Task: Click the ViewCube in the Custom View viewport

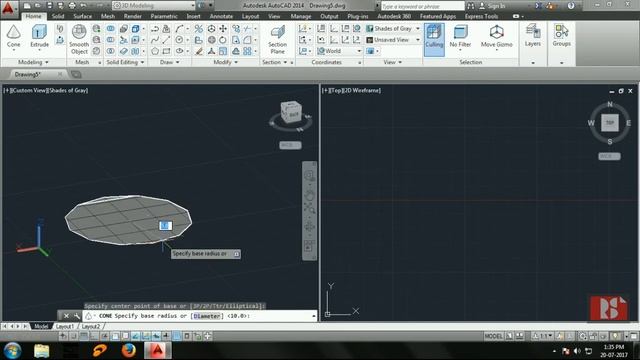Action: pos(291,112)
